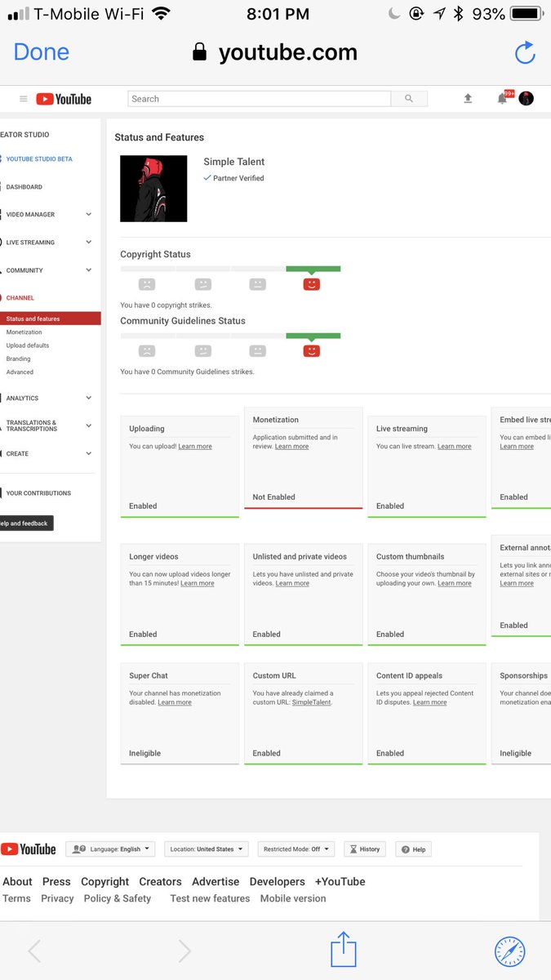This screenshot has height=980, width=551.
Task: Click the Developers footer link
Action: click(278, 882)
